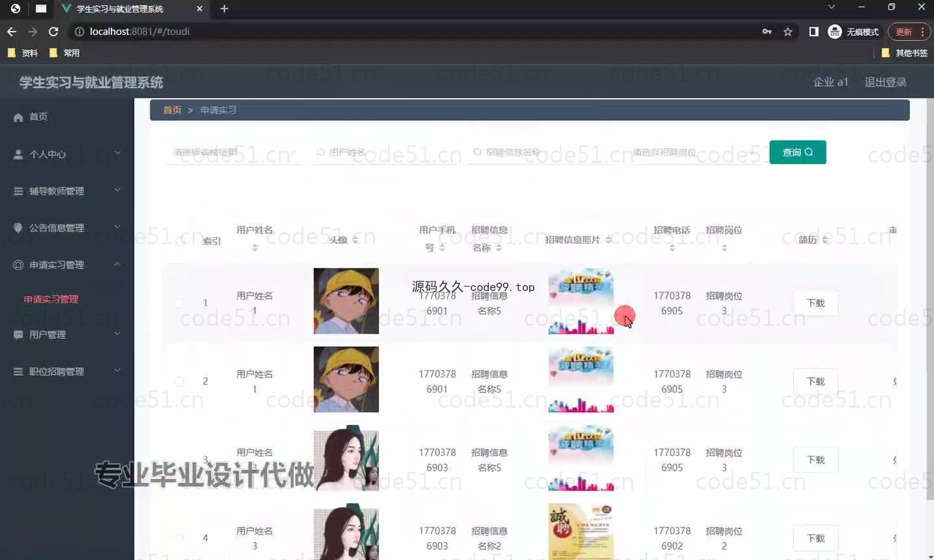
Task: Sort by 招聘信息名称 column arrows
Action: click(x=499, y=248)
